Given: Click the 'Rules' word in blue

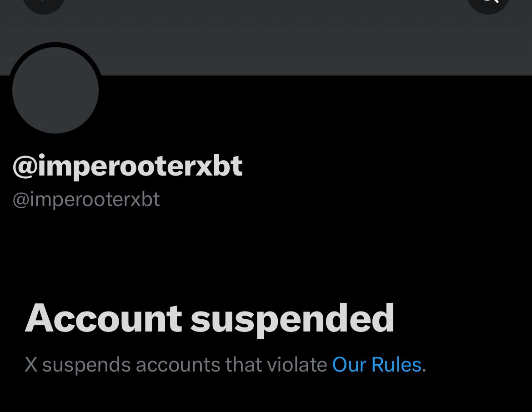Looking at the screenshot, I should point(396,365).
